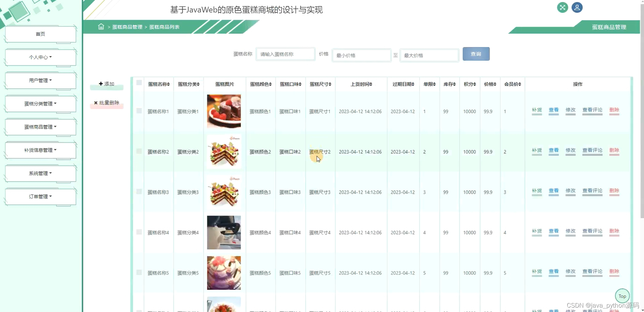The height and width of the screenshot is (312, 644).
Task: Check the row checkbox for 蛋糕名称3
Action: [139, 191]
